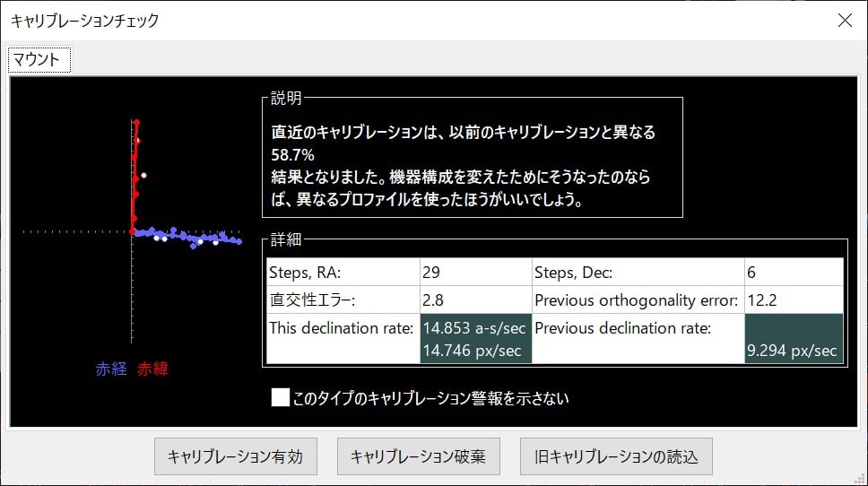Screen dimensions: 868x486
Task: Click the 'Steps, Dec:' label cell
Action: click(638, 272)
